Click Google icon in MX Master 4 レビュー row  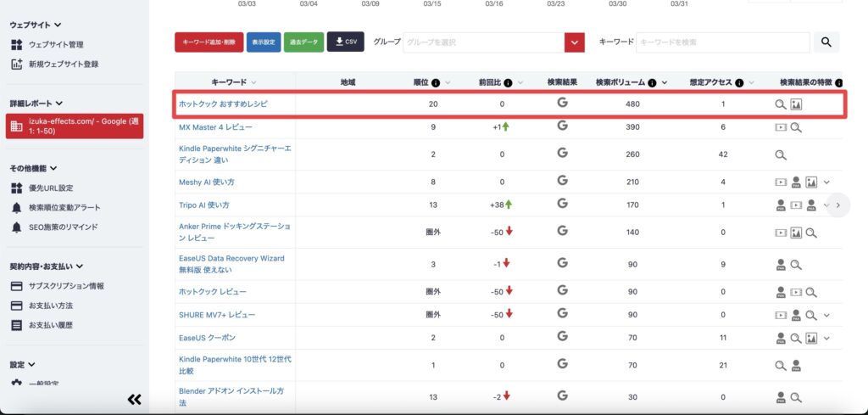tap(562, 127)
